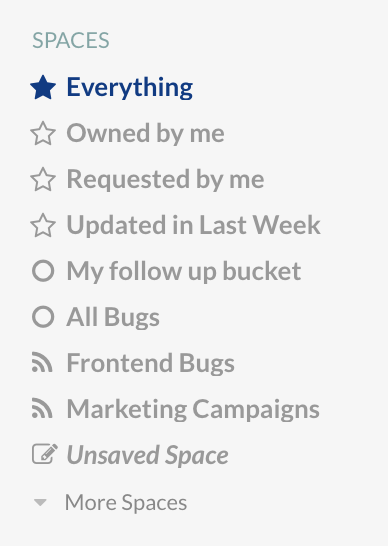Click feed icon next to Frontend Bugs
Viewport: 388px width, 546px height.
pos(42,362)
